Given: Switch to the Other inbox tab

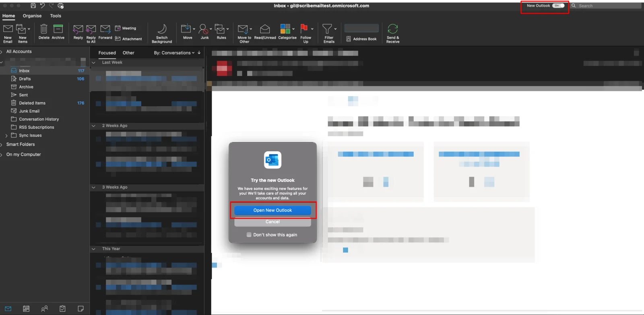Looking at the screenshot, I should (x=128, y=53).
